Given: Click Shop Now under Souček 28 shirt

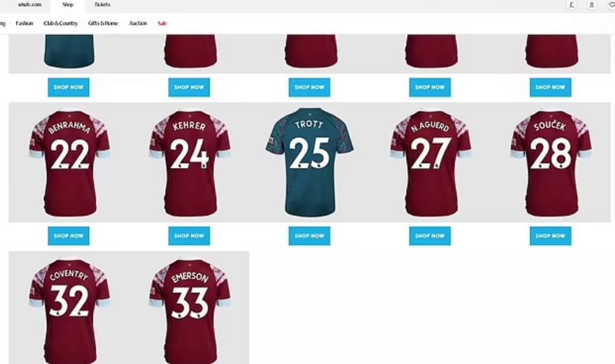Looking at the screenshot, I should 551,236.
